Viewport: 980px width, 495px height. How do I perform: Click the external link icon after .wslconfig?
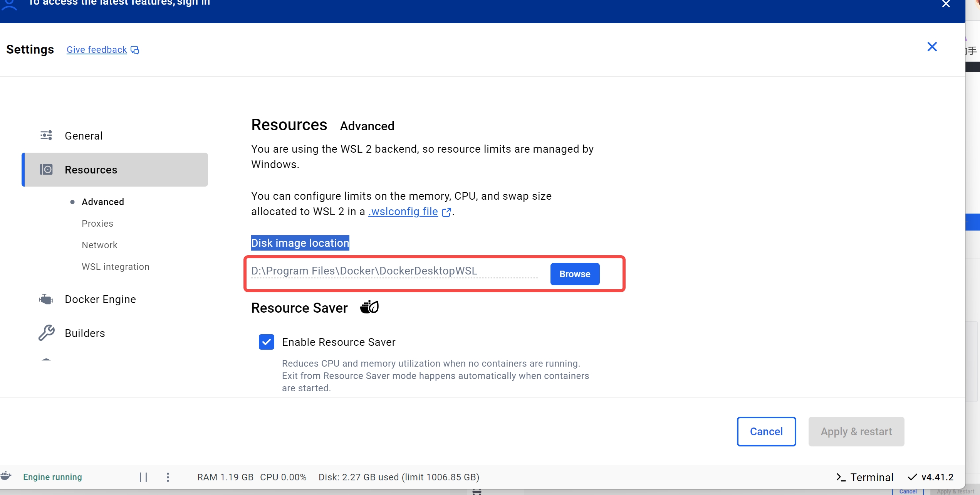(446, 212)
